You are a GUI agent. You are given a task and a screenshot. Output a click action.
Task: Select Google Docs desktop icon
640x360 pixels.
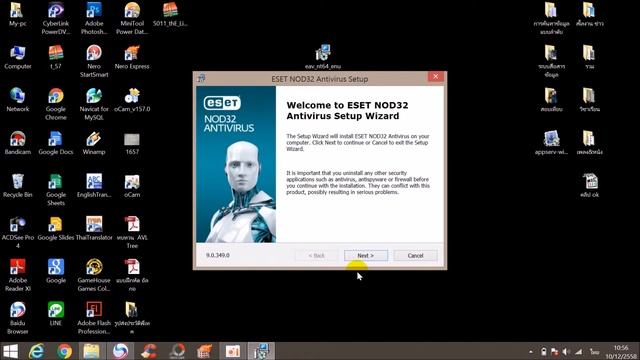pos(56,143)
